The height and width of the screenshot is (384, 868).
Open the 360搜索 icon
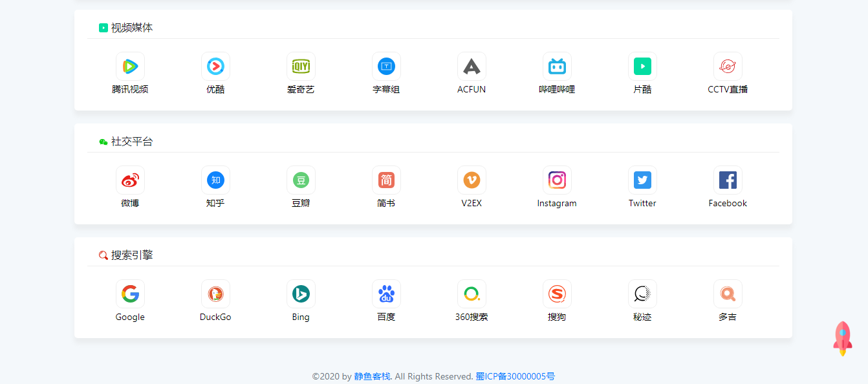coord(472,293)
